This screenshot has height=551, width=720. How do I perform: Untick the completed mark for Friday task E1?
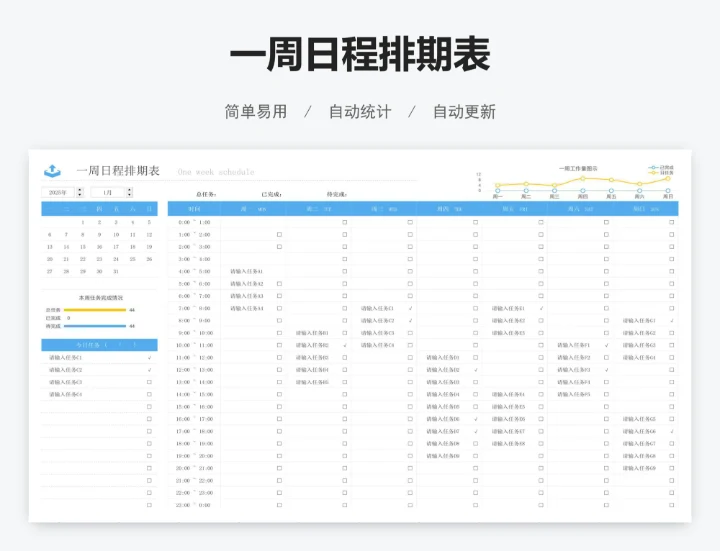click(541, 308)
